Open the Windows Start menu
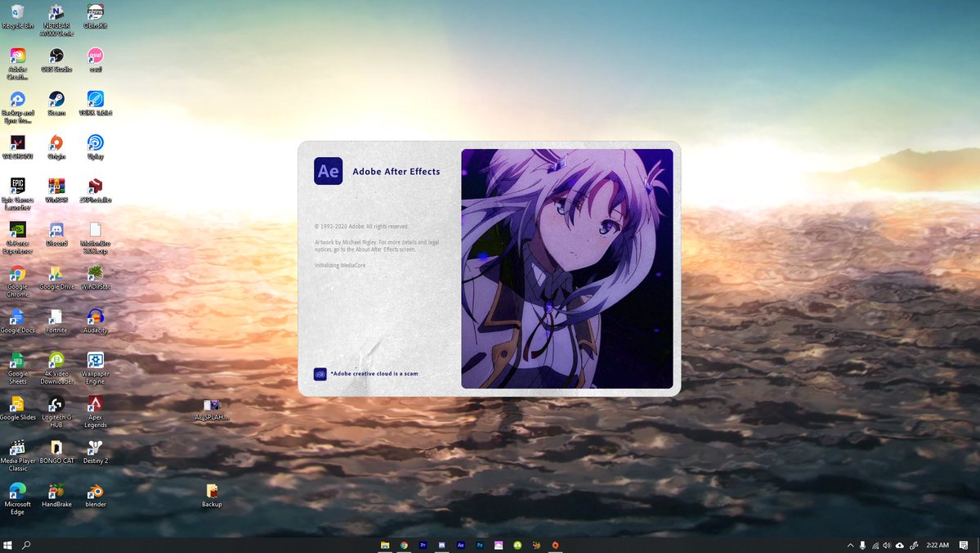 click(x=8, y=545)
